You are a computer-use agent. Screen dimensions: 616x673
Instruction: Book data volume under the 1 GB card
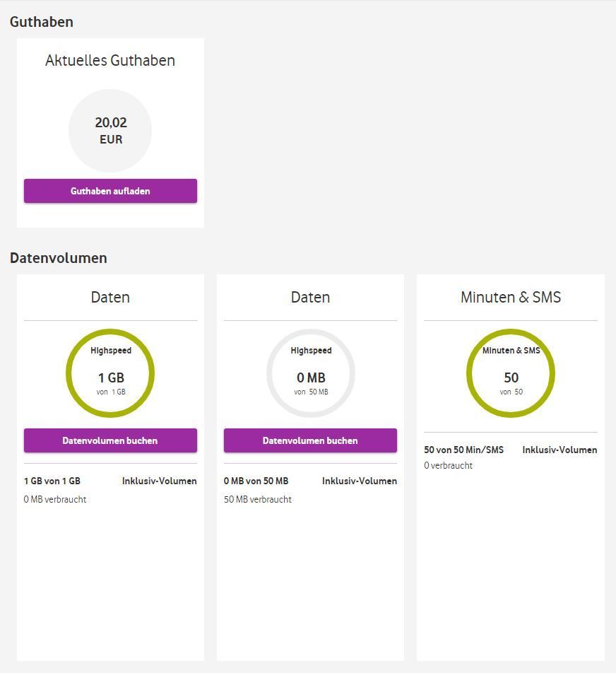tap(110, 440)
